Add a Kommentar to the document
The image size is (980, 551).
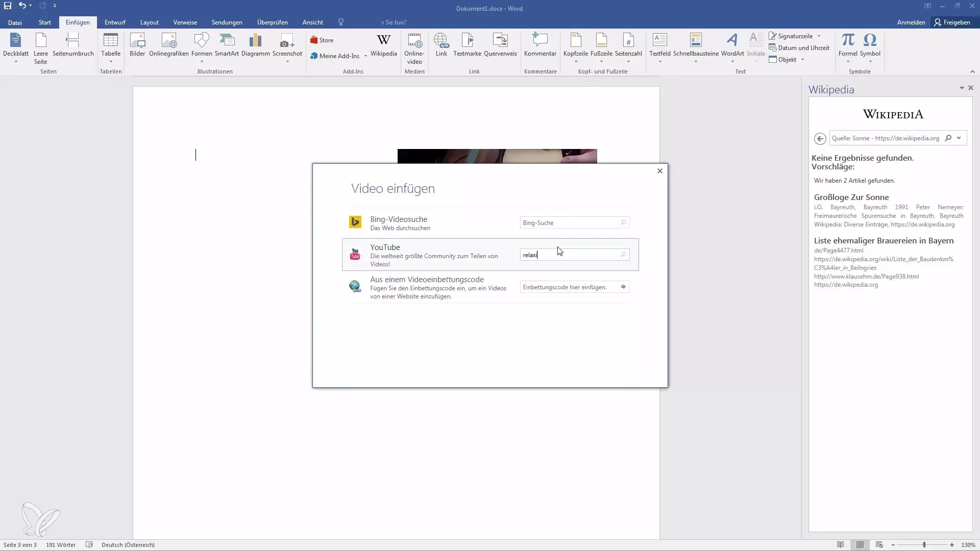click(x=540, y=45)
